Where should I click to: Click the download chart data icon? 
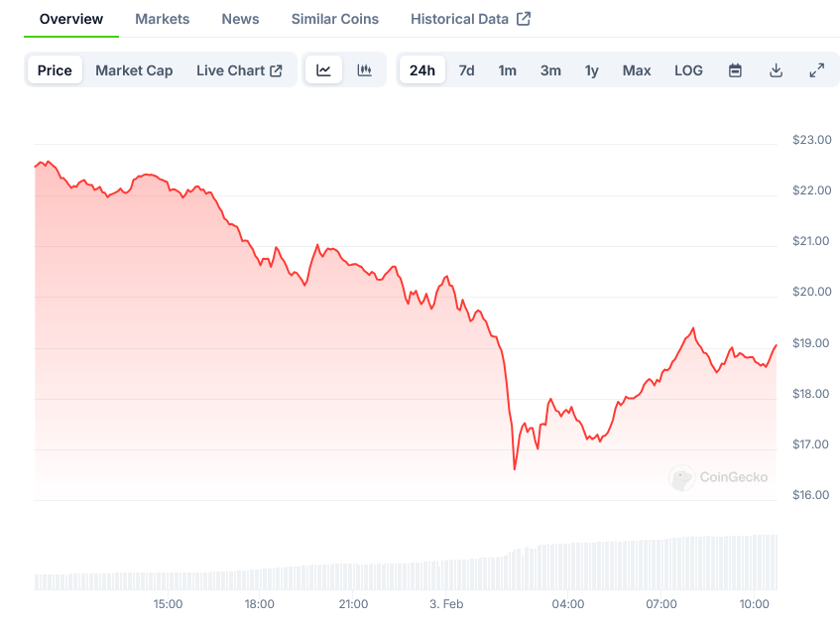click(x=776, y=70)
